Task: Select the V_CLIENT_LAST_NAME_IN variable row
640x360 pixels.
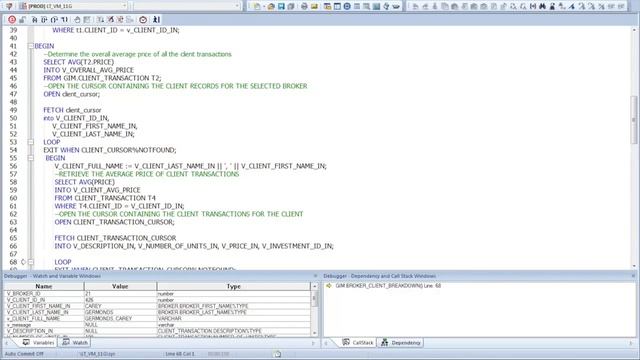Action: pyautogui.click(x=157, y=312)
